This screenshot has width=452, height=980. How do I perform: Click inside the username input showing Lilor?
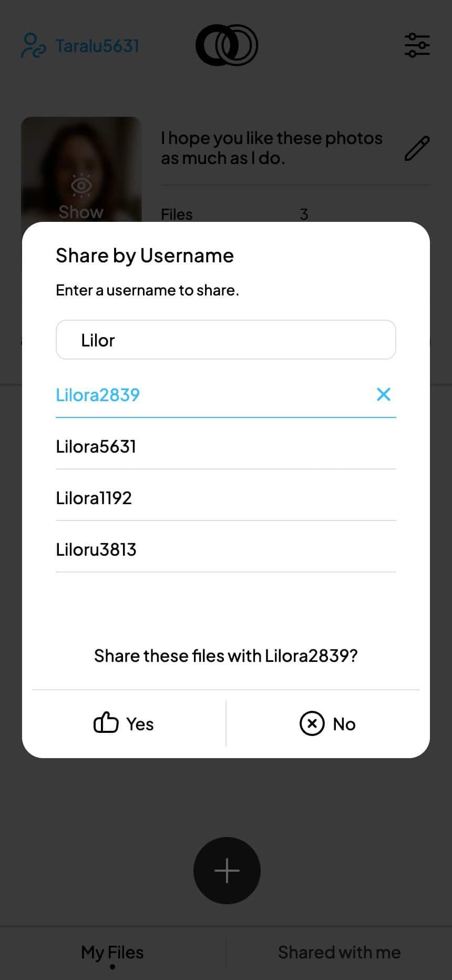tap(226, 340)
